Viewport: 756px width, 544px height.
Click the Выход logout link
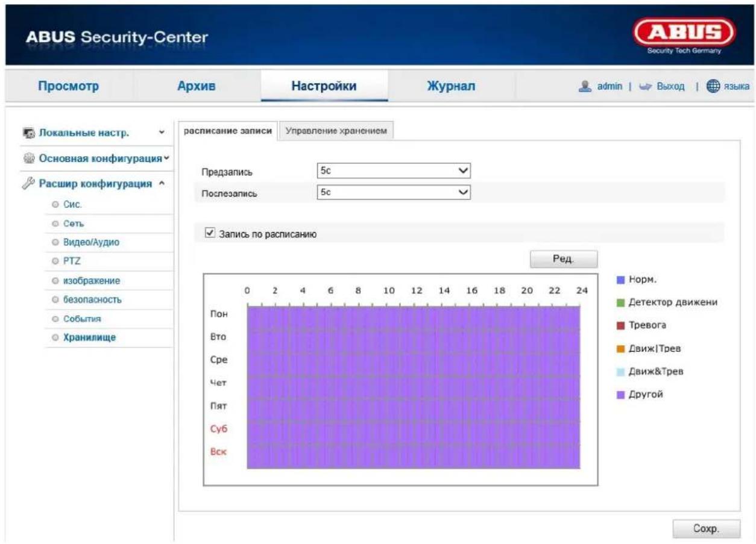coord(670,87)
